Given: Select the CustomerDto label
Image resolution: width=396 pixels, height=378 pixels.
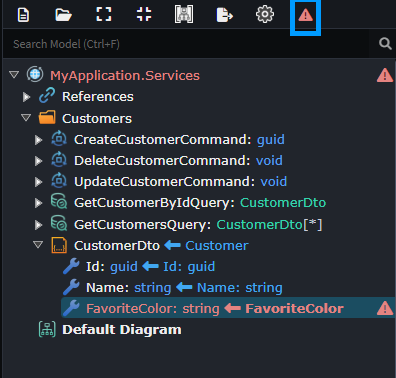Looking at the screenshot, I should click(117, 246).
